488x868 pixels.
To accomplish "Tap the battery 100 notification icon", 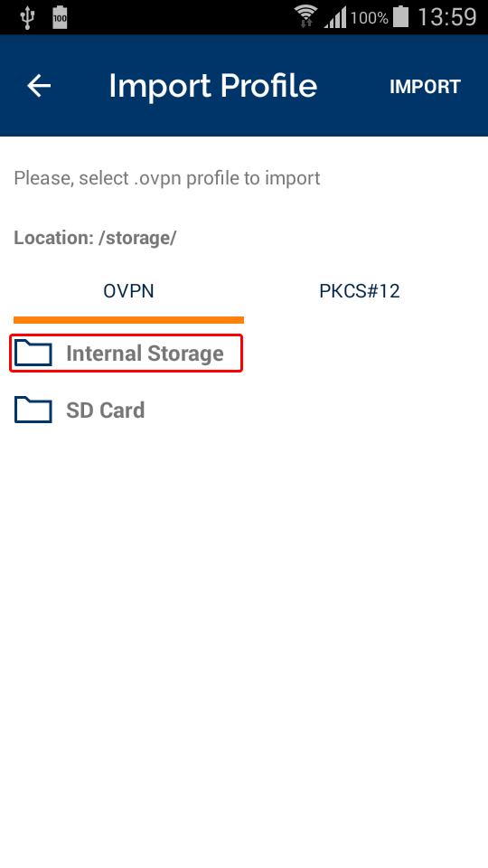I will pos(60,17).
